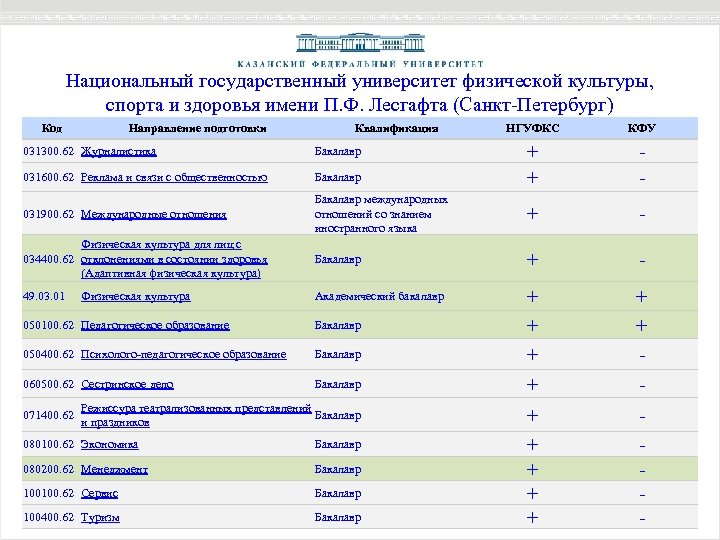Select code 080200.62
This screenshot has height=540, width=720.
[49, 469]
